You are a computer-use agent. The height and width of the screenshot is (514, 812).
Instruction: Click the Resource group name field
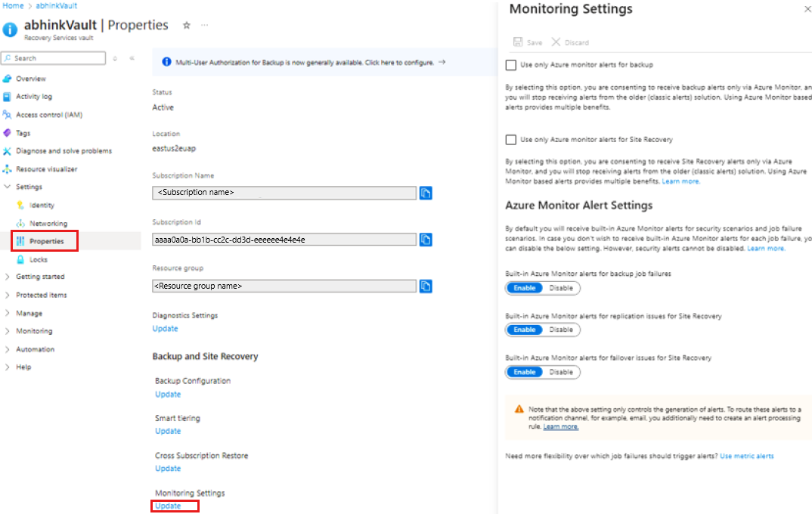[284, 286]
